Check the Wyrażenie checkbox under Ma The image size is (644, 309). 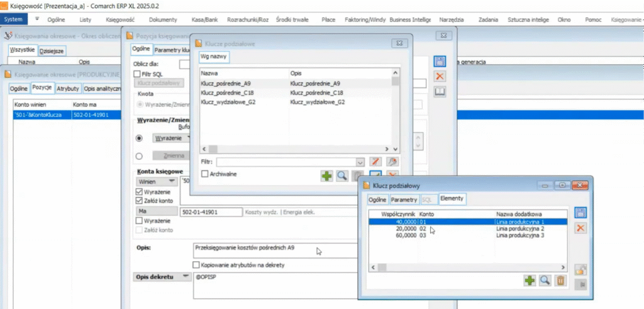point(139,221)
